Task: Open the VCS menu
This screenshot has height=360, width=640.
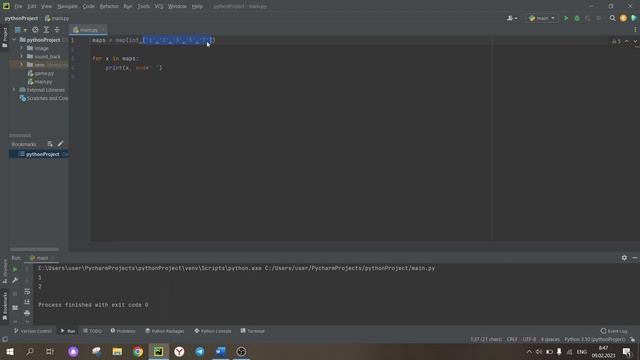Action: (x=159, y=7)
